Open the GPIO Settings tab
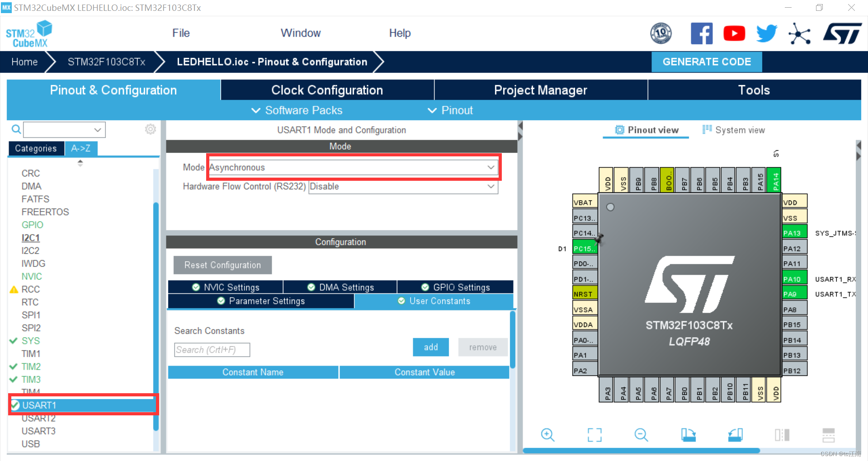This screenshot has width=868, height=461. 455,287
